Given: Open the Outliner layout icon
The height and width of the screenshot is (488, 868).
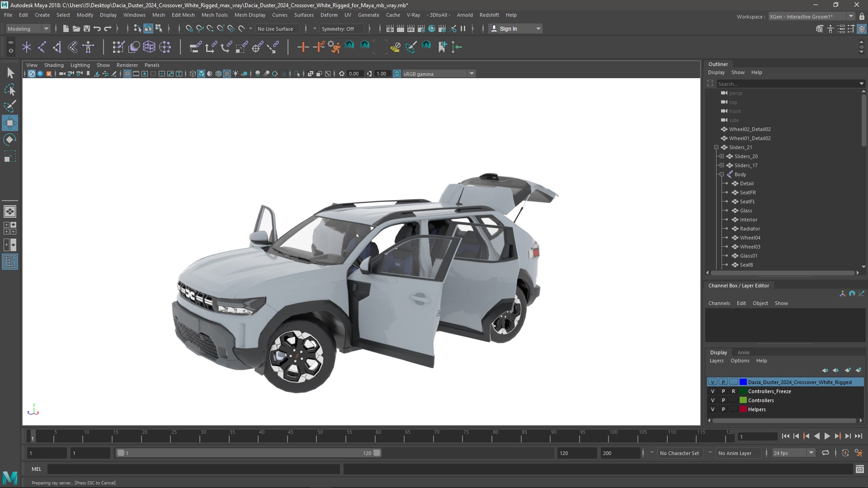Looking at the screenshot, I should (10, 262).
